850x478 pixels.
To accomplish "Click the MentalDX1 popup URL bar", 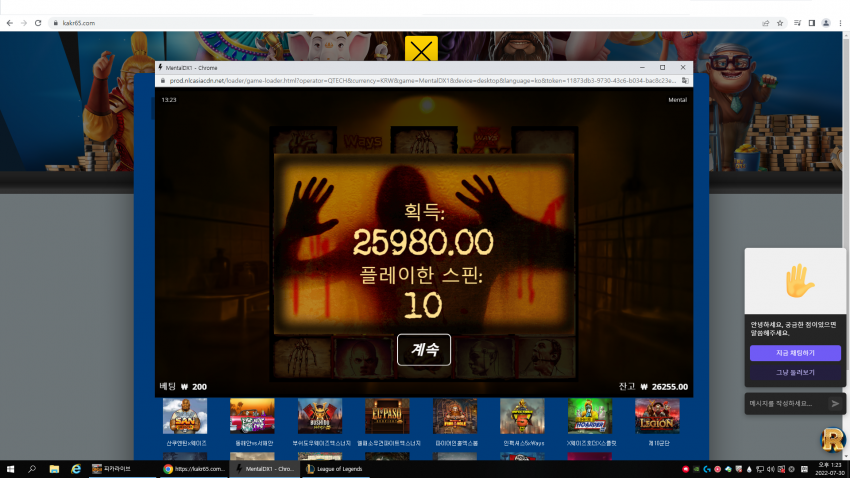I will click(423, 81).
